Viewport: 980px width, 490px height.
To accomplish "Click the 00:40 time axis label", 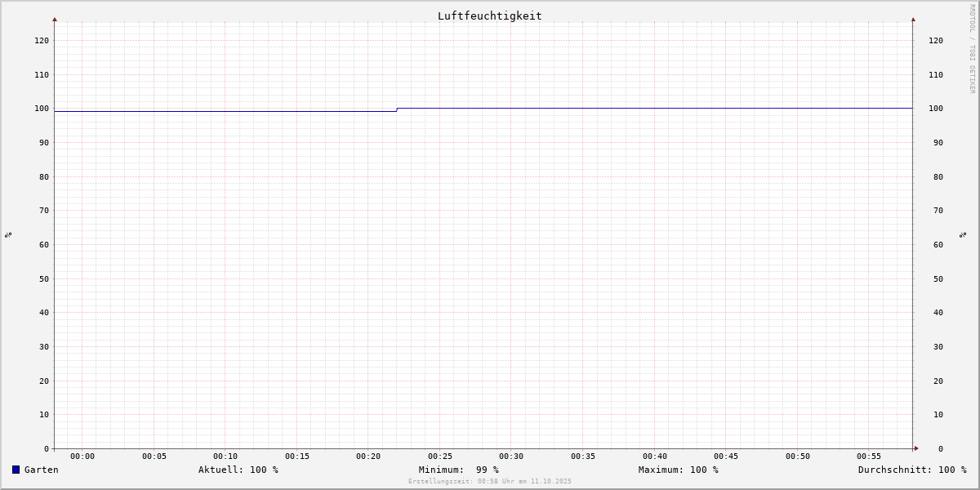I will click(655, 457).
